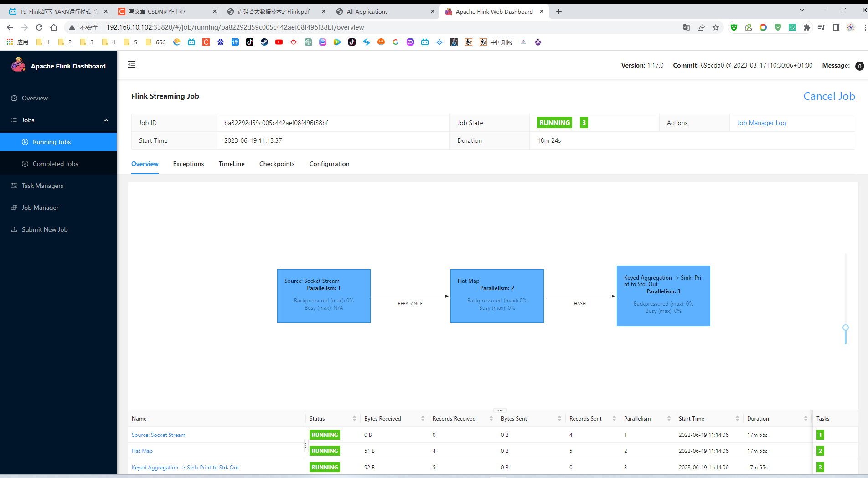Click the Message count badge

860,66
